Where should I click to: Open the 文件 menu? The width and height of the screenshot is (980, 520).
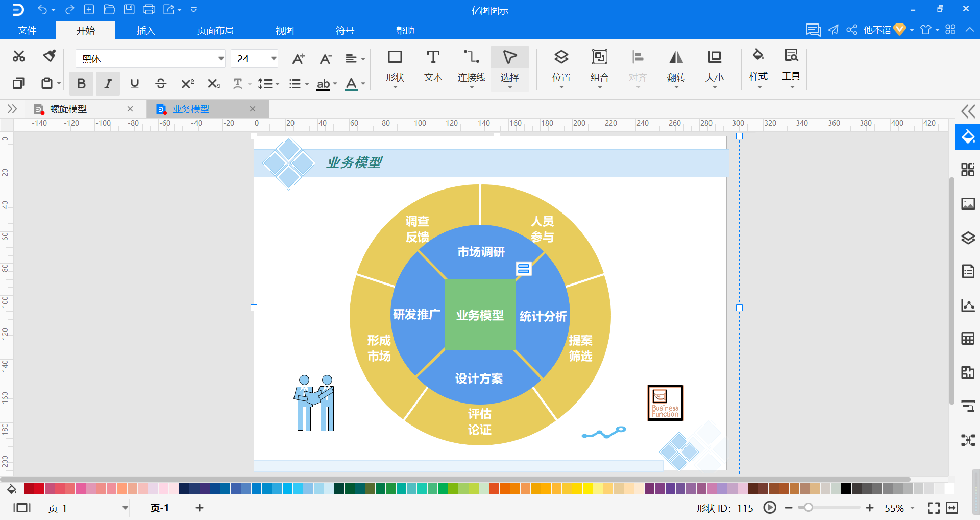(x=27, y=30)
